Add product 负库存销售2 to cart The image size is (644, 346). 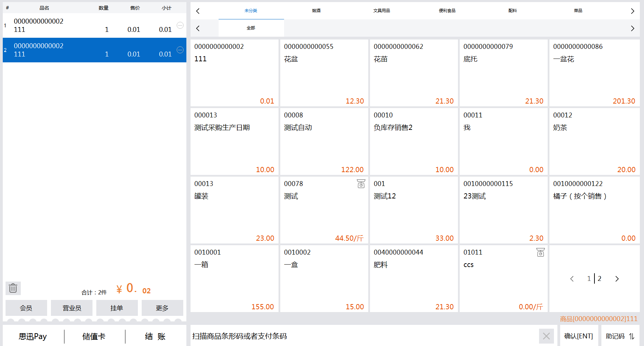pos(414,141)
